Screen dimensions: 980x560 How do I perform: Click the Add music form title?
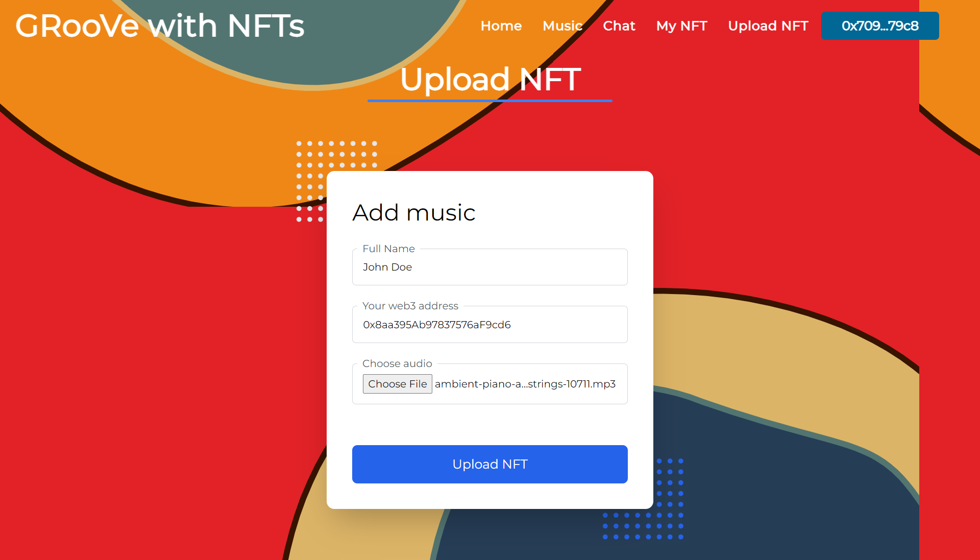[x=413, y=212]
